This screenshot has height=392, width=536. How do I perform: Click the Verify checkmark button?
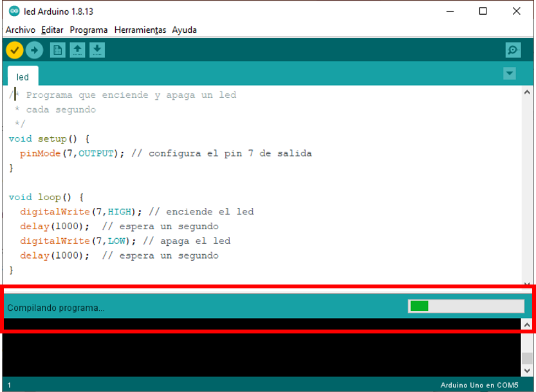[14, 50]
